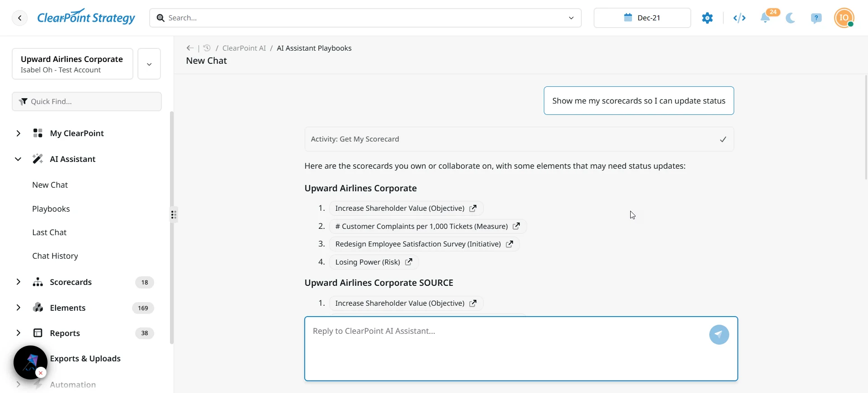Open scorecard selector dropdown chevron

149,64
